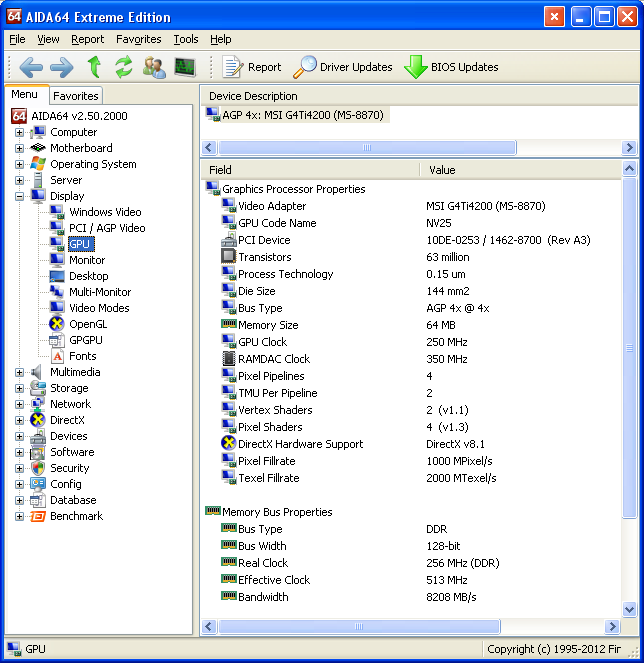The image size is (644, 663).
Task: Select the Windows Video tree icon
Action: [57, 212]
